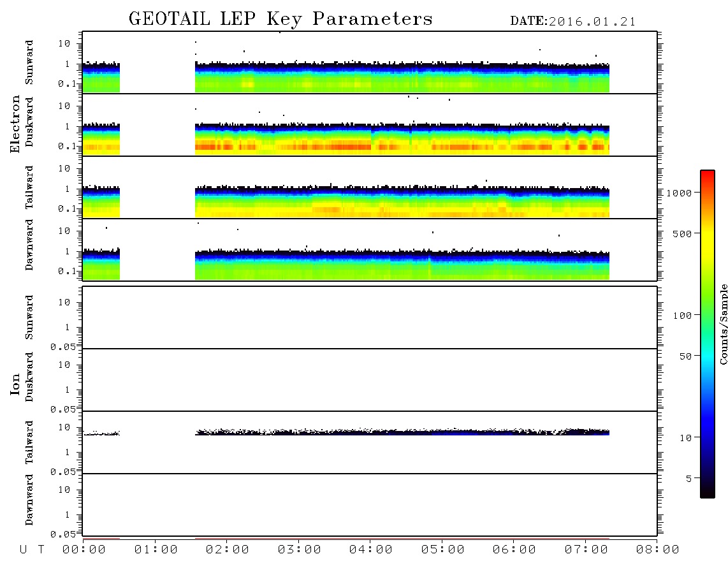Viewport: 728px width, 561px height.
Task: Click the 00:00 time axis tick
Action: pos(84,550)
